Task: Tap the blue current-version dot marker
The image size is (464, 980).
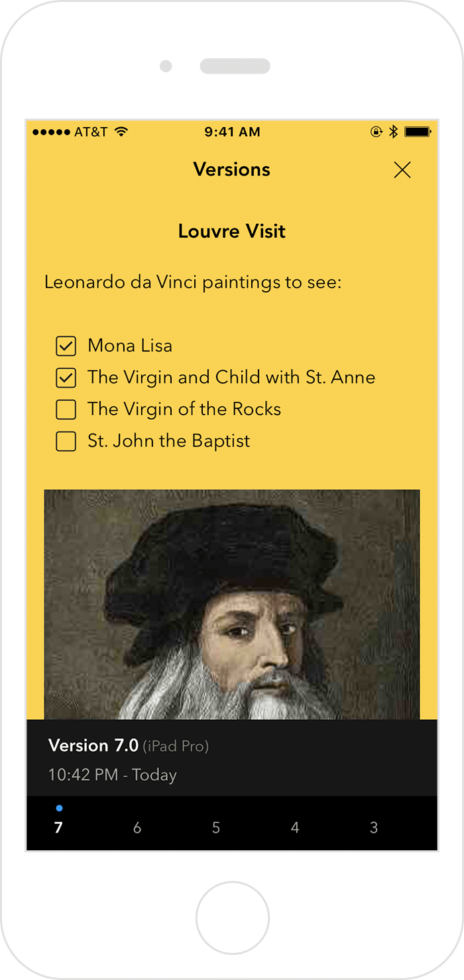Action: pyautogui.click(x=59, y=808)
